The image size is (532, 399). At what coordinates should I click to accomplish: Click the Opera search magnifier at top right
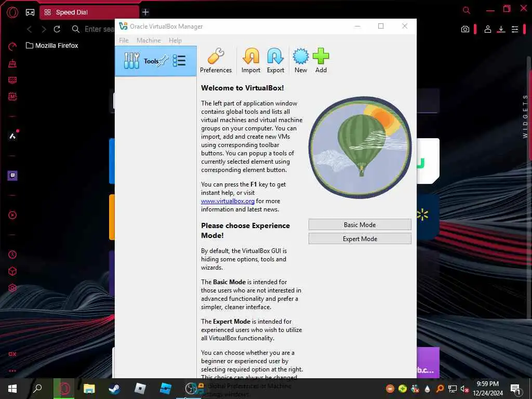pos(467,10)
